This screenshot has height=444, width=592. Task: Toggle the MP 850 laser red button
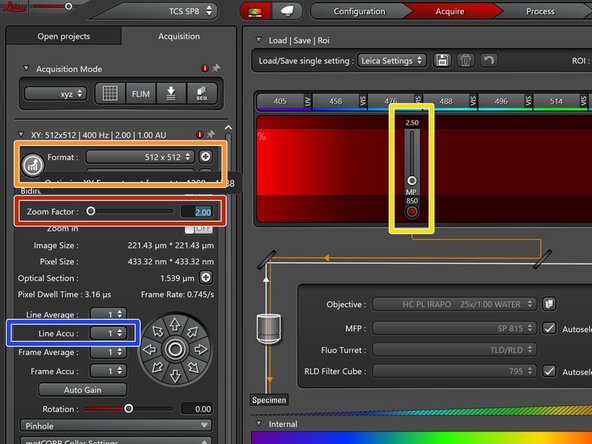pos(412,212)
